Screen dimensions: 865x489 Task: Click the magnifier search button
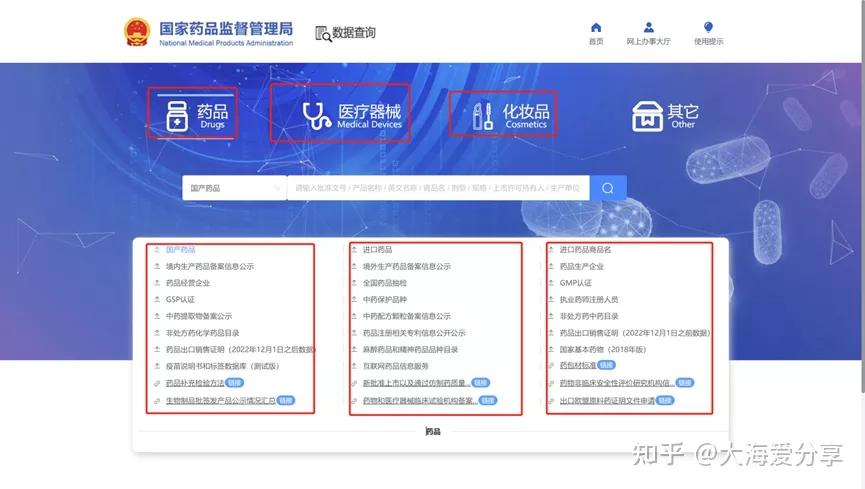(x=608, y=188)
